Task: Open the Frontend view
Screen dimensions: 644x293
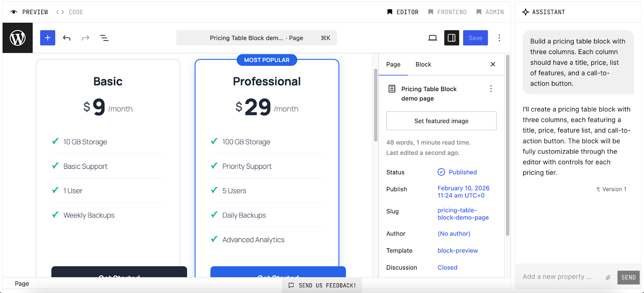Action: pos(447,12)
